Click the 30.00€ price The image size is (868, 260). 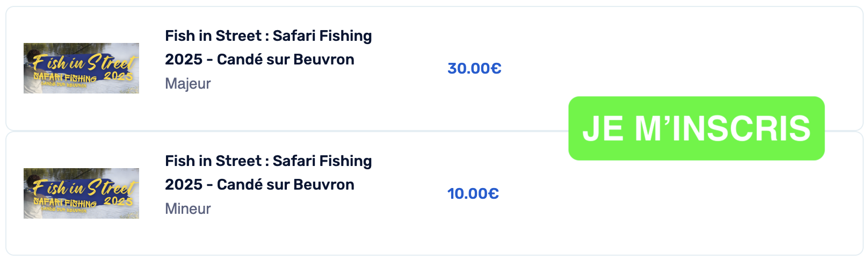click(x=474, y=68)
